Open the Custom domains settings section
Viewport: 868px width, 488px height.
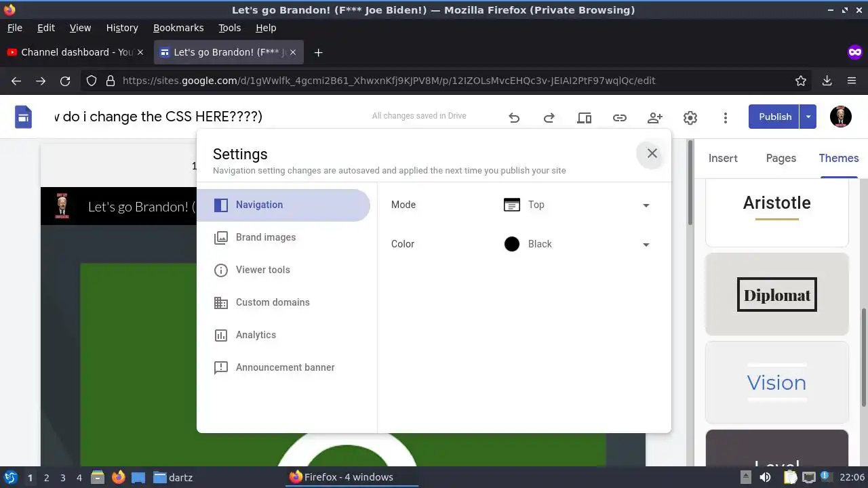[x=283, y=302]
